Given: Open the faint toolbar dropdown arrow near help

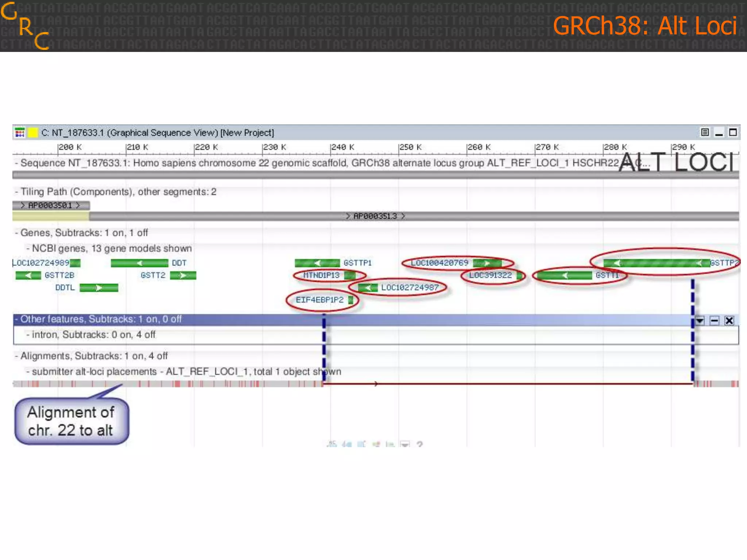Looking at the screenshot, I should 405,444.
